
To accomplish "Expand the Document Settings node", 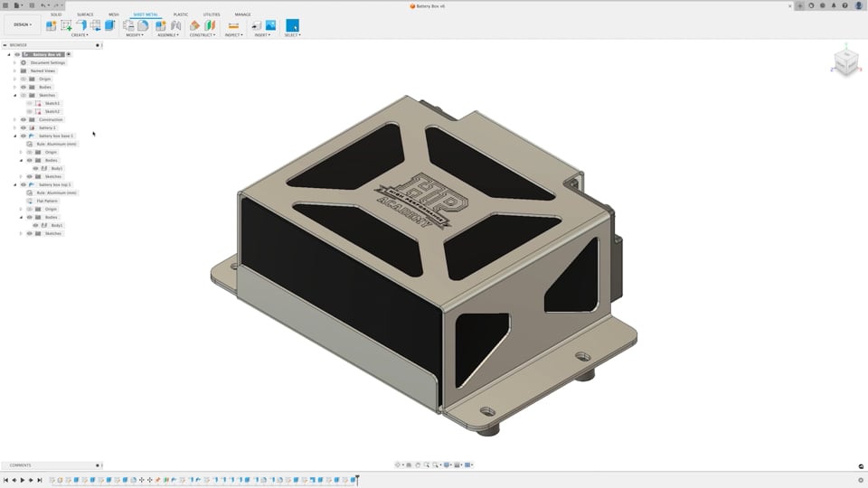I will pyautogui.click(x=15, y=62).
